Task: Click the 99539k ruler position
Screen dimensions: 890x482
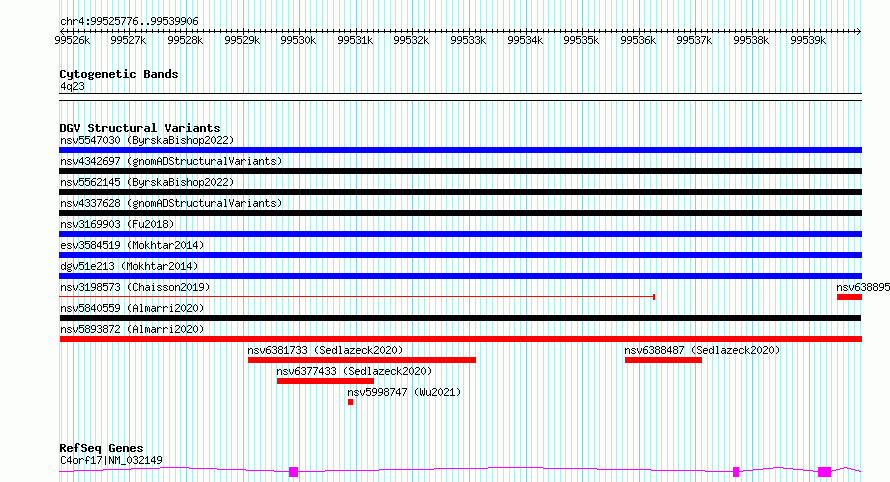Action: tap(808, 40)
